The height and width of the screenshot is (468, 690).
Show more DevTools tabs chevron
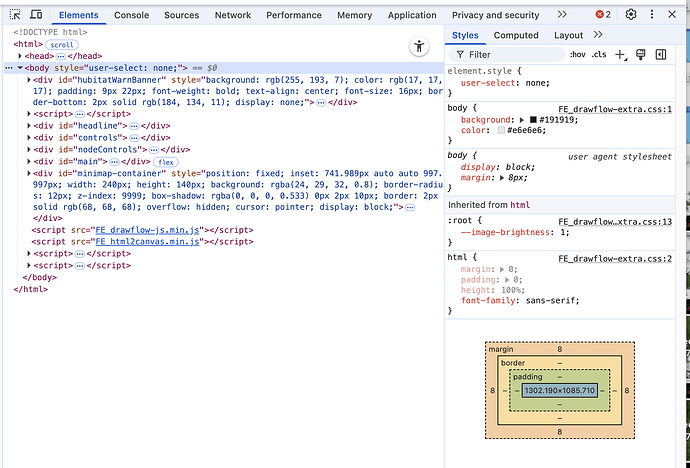[x=562, y=15]
